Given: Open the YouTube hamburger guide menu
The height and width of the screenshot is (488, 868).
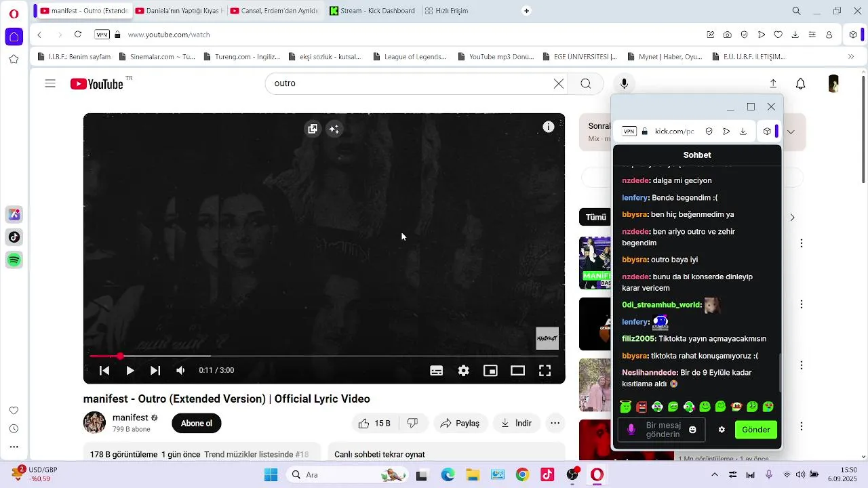Looking at the screenshot, I should (50, 84).
